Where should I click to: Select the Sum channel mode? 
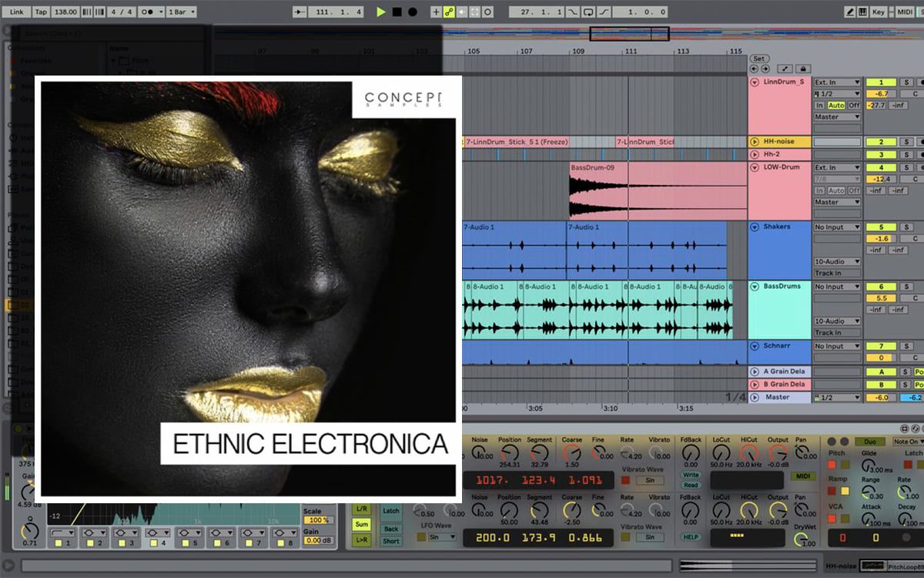(361, 524)
